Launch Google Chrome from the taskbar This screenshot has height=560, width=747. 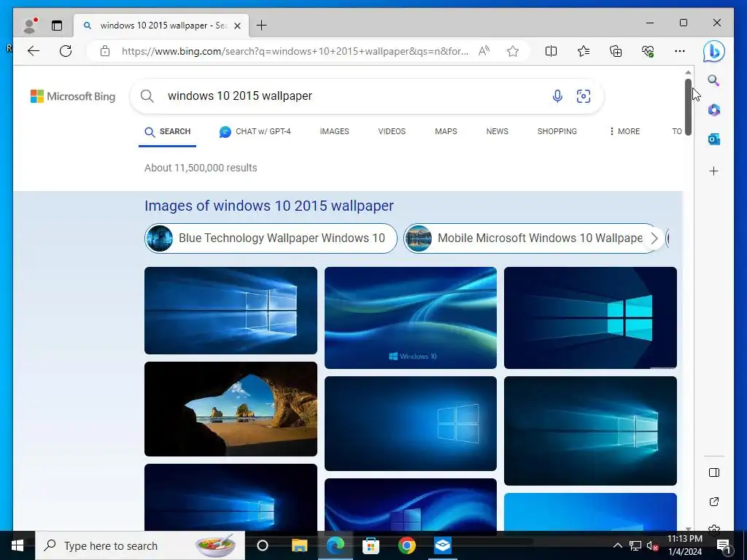[406, 545]
